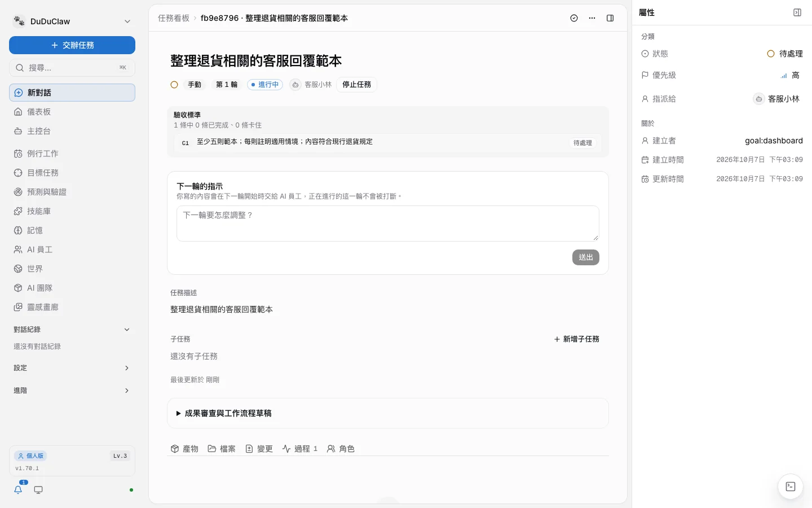
Task: Open the 世界 world page
Action: 72,269
